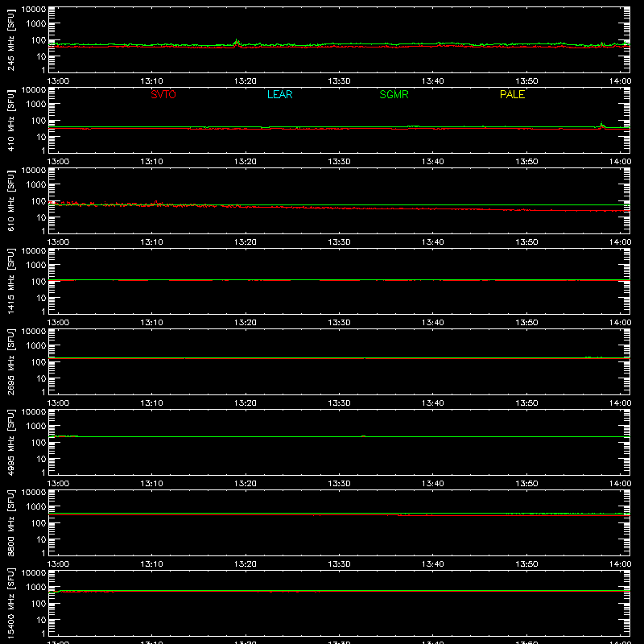The height and width of the screenshot is (644, 644).
Task: Click 13:00 label under the 245 MHz plot
Action: tap(58, 81)
